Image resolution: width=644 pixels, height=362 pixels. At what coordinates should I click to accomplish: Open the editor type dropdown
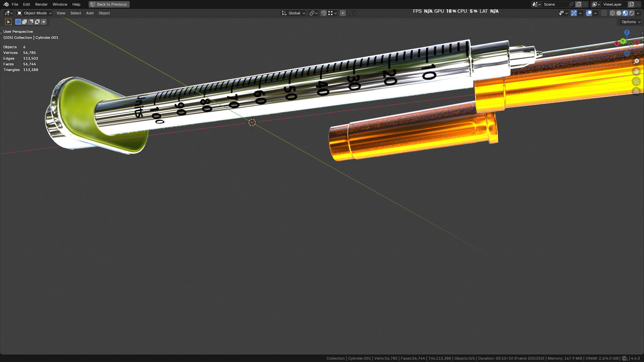pyautogui.click(x=8, y=13)
